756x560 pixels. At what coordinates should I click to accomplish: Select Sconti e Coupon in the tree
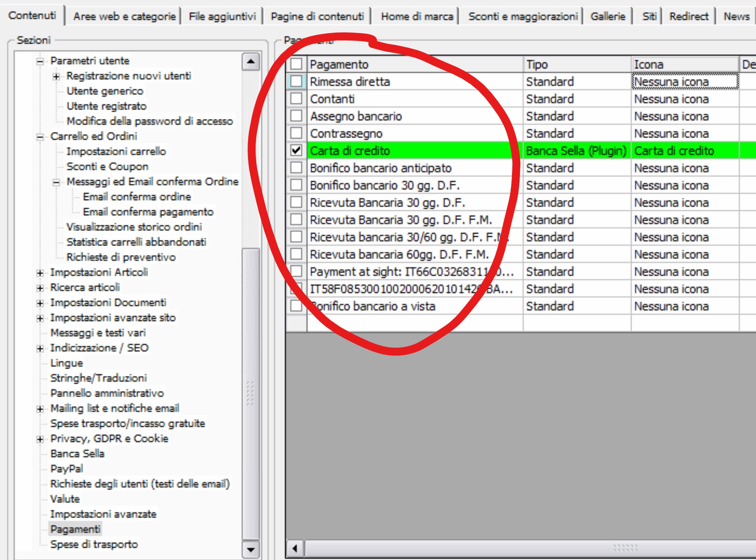tap(107, 166)
